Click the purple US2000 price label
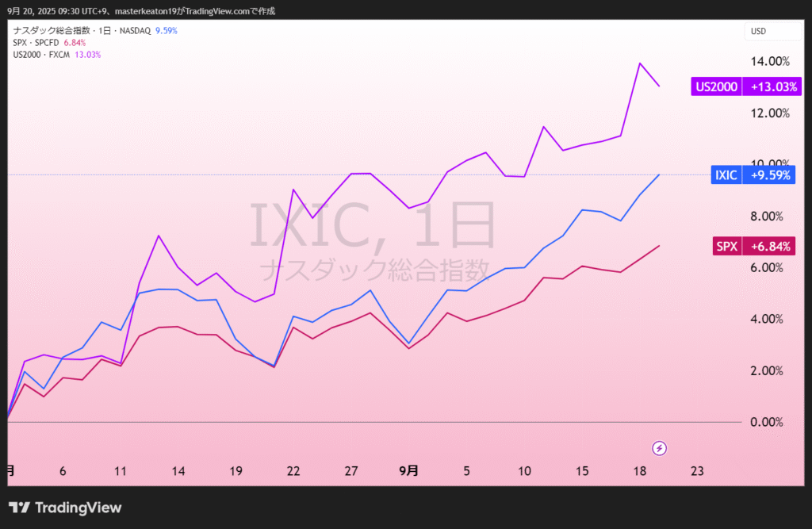This screenshot has height=529, width=812. click(x=717, y=87)
